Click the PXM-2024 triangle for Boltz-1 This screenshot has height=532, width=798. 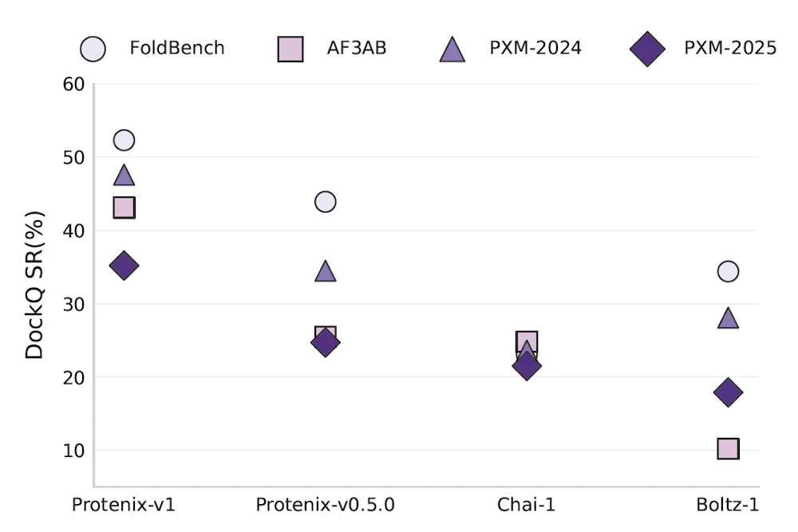click(729, 318)
